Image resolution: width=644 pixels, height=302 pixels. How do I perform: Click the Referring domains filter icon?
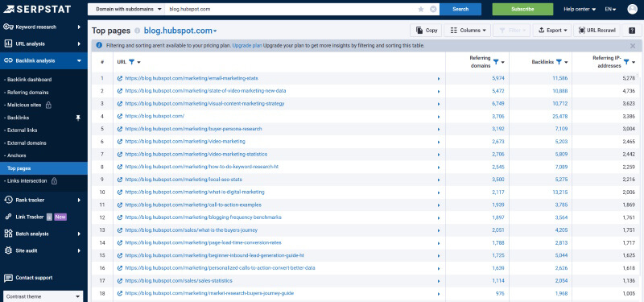496,62
